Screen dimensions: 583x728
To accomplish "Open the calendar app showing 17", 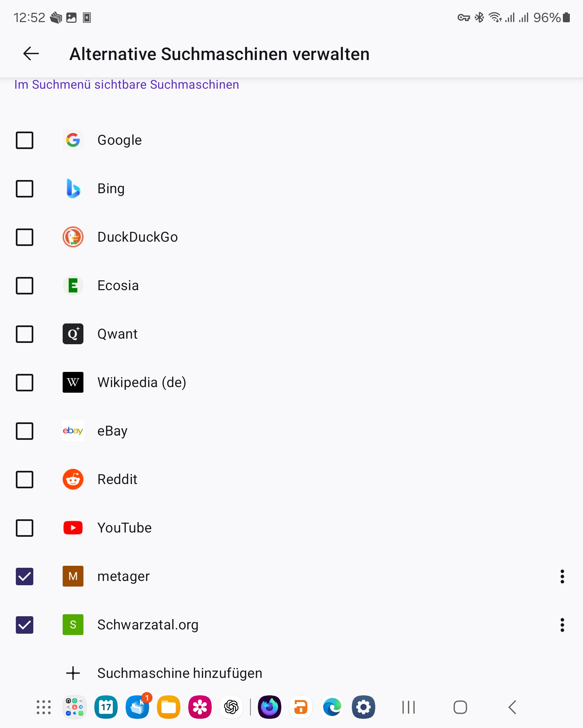I will 106,707.
